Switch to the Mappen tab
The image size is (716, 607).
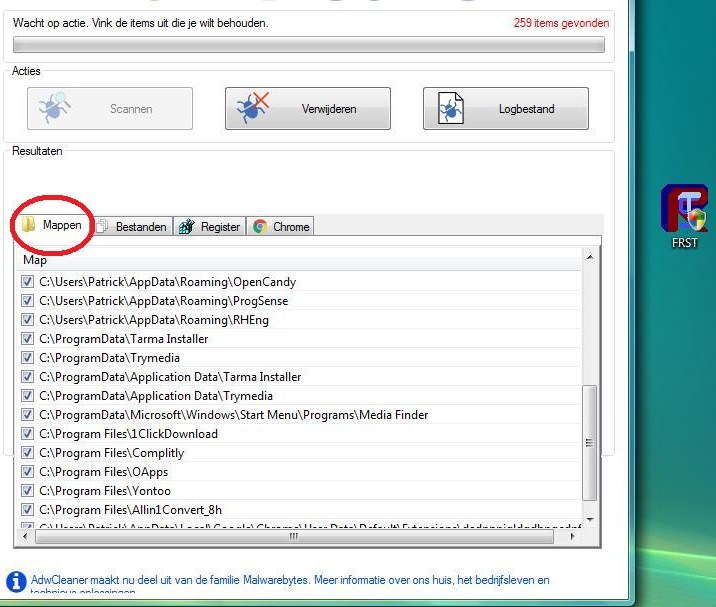point(52,225)
